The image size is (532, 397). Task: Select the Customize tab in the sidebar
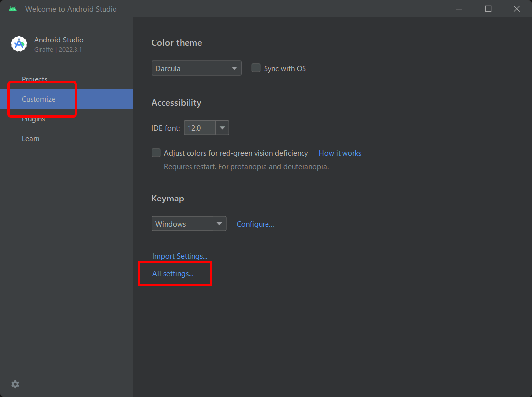point(67,99)
